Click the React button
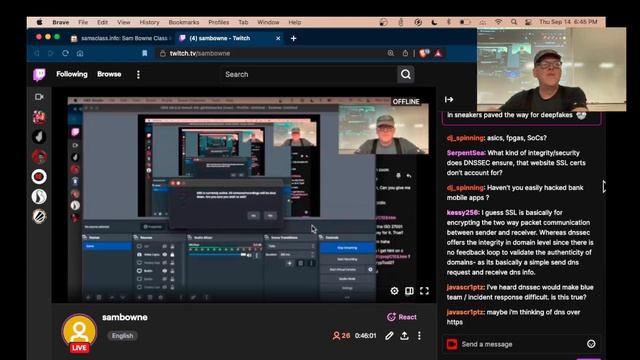 402,317
